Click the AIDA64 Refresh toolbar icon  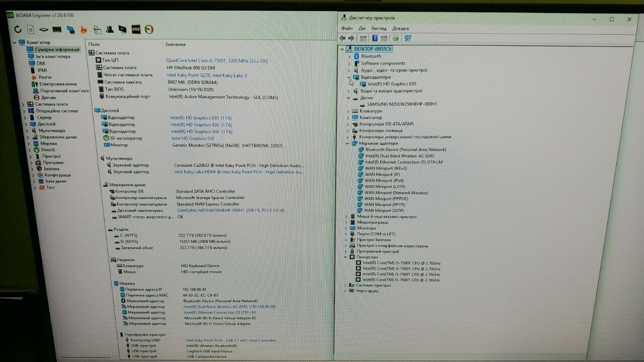(x=18, y=30)
